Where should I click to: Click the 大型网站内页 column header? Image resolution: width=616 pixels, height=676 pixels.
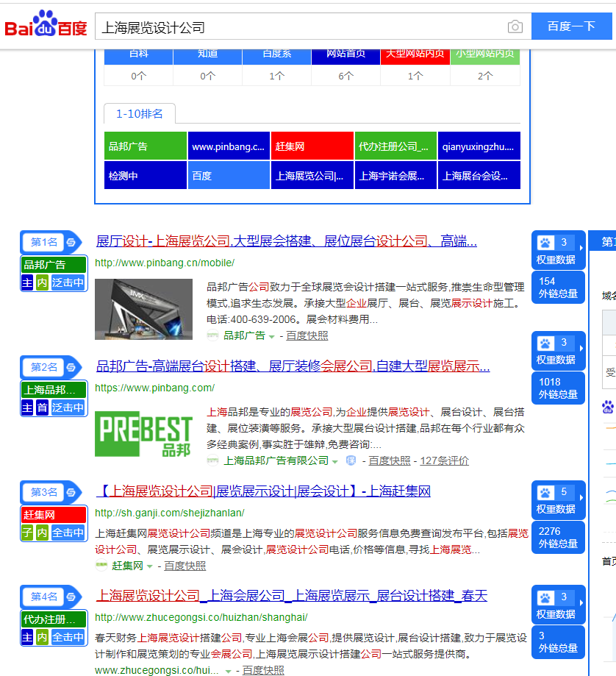coord(415,55)
